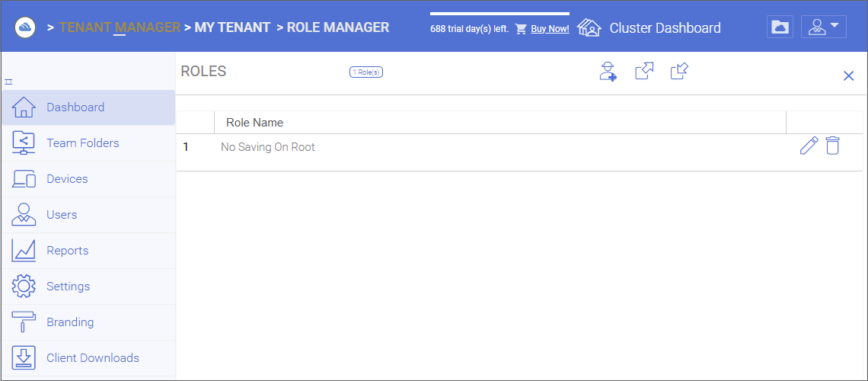Click the 1 Role(s) badge
The image size is (868, 381).
(x=366, y=72)
